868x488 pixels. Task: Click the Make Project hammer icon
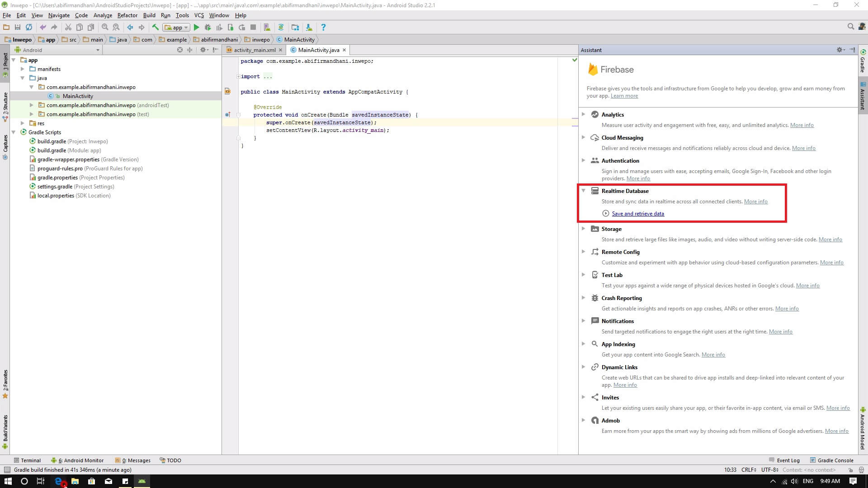pos(155,28)
